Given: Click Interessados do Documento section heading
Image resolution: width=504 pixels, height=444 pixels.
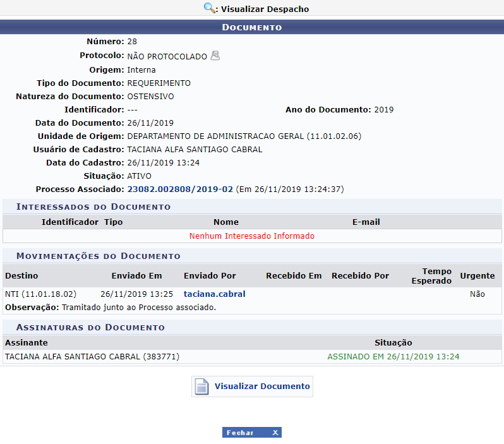Looking at the screenshot, I should pos(93,207).
